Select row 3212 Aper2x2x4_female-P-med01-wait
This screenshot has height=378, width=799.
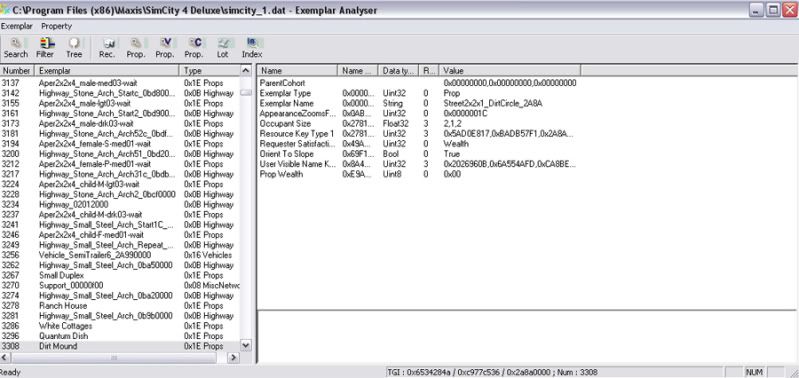coord(120,164)
